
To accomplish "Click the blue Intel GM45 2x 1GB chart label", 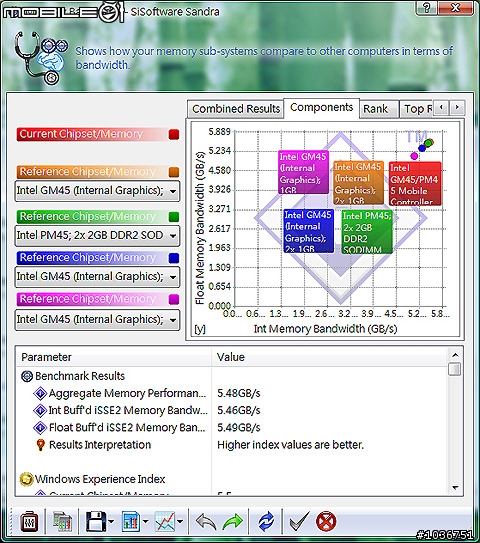I will pyautogui.click(x=309, y=231).
